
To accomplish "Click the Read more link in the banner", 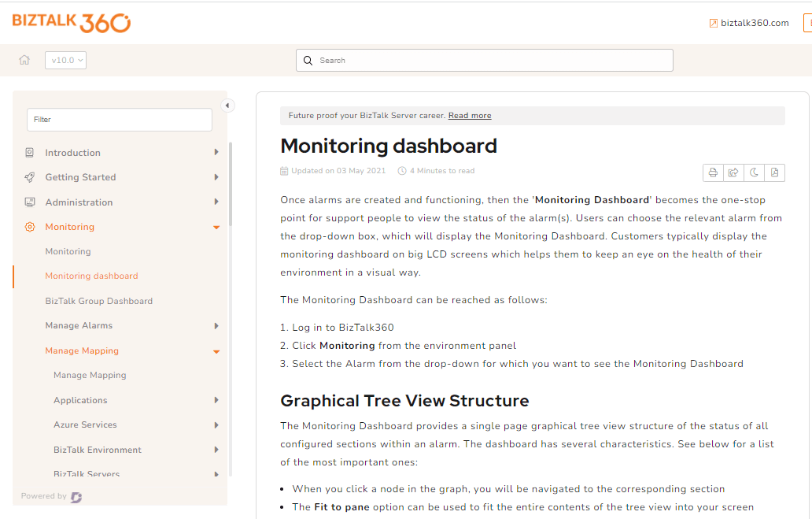I will [469, 115].
